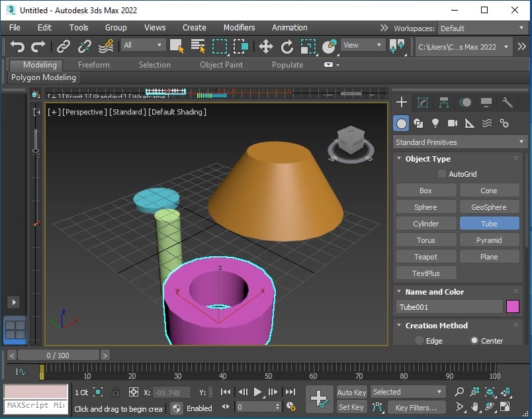Click the Tube001 magenta color swatch
Screen dimensions: 532x419
(x=512, y=306)
